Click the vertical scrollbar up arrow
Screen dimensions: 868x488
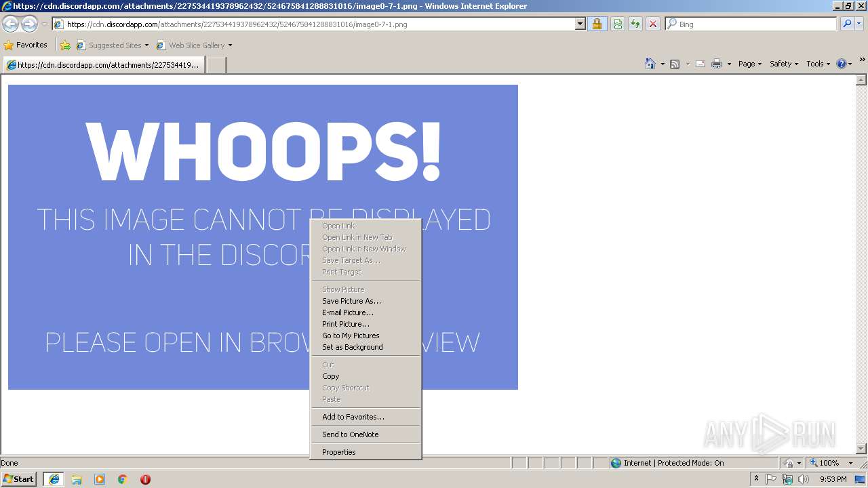point(861,80)
